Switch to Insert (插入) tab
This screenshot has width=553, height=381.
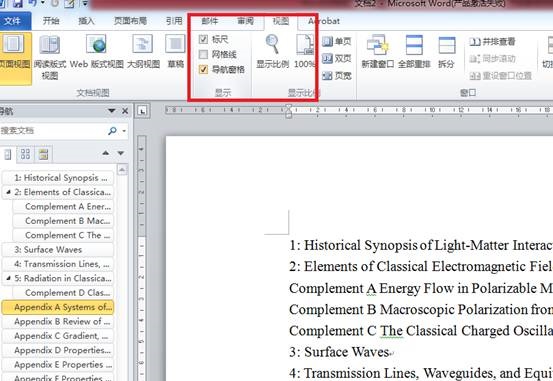[86, 21]
